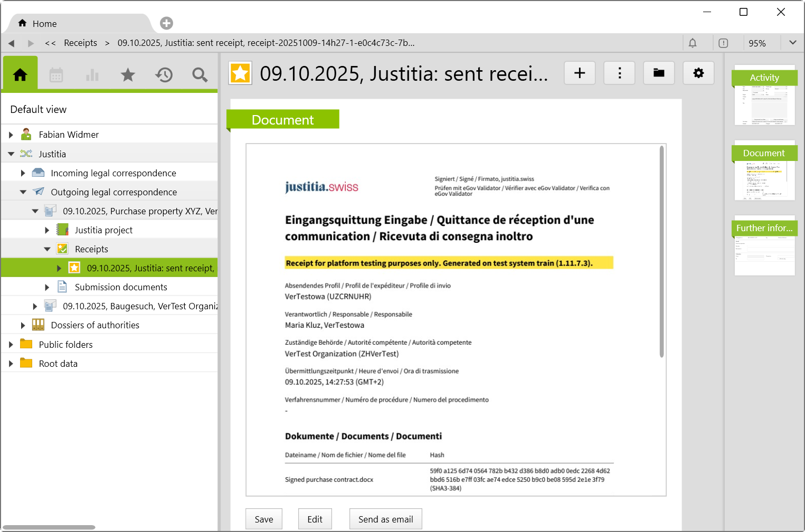Open the calendar icon in sidebar toolbar
Screen dimensions: 805x532
pyautogui.click(x=56, y=75)
